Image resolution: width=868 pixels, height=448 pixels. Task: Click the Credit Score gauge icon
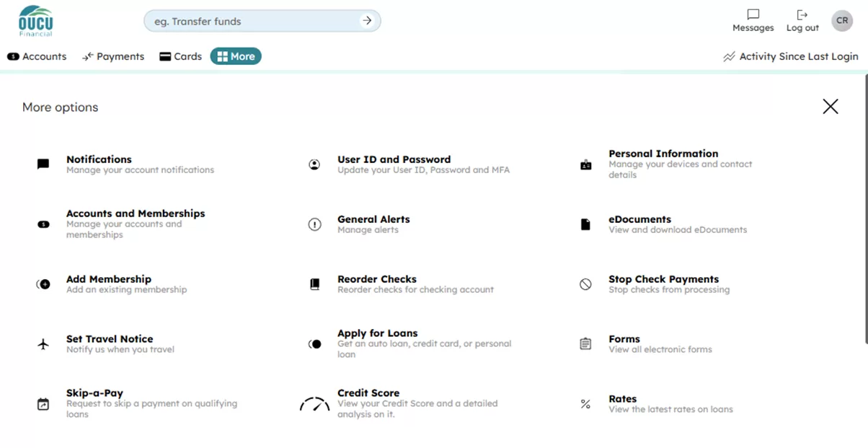pyautogui.click(x=314, y=405)
